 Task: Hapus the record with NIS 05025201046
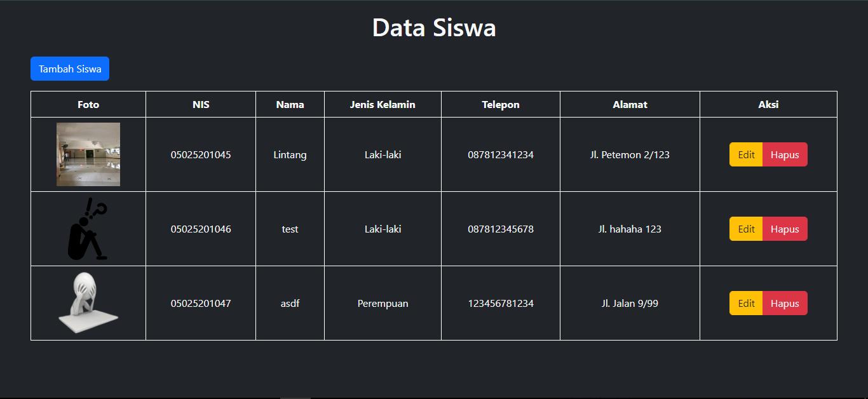[785, 229]
